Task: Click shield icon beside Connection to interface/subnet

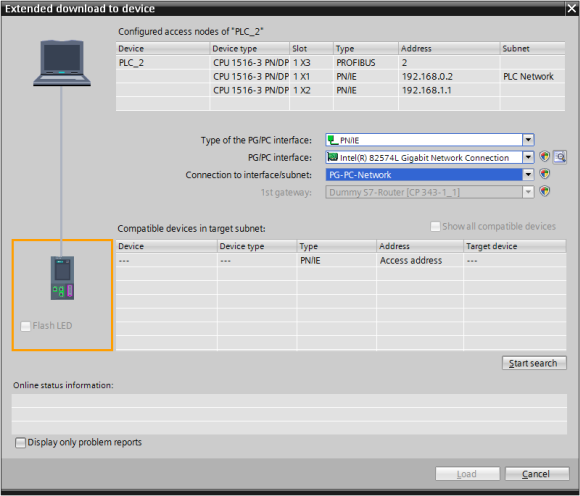Action: [544, 174]
